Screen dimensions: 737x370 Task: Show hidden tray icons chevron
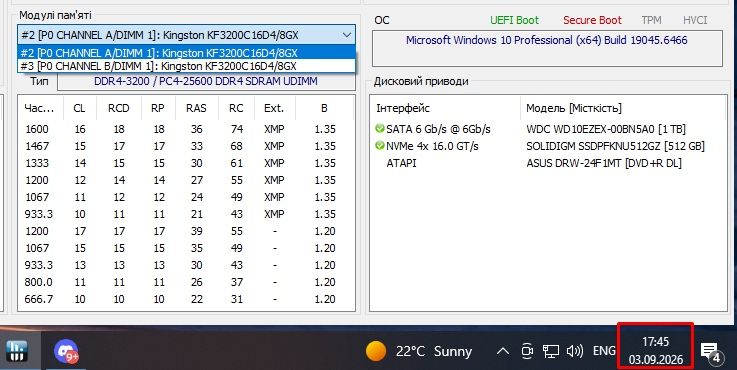click(503, 351)
